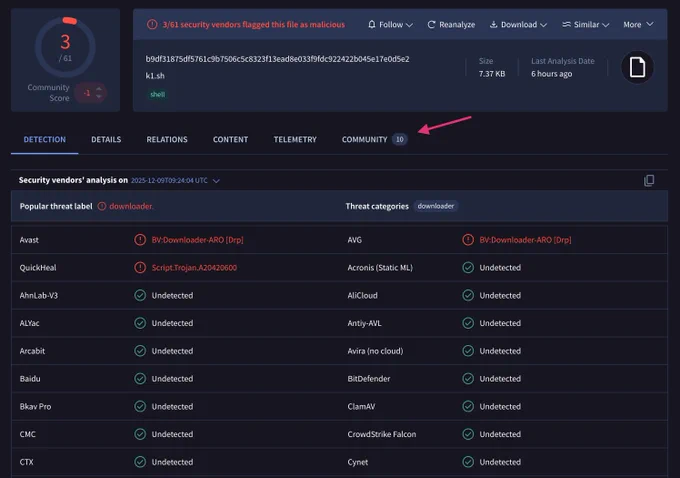Screen dimensions: 680x478
Task: Click Baidu green check icon
Action: coord(140,379)
